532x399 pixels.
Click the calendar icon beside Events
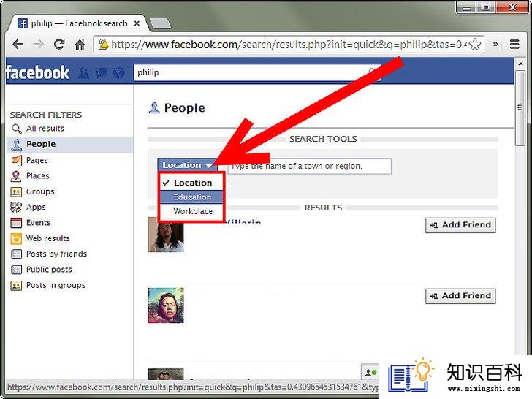(x=16, y=223)
